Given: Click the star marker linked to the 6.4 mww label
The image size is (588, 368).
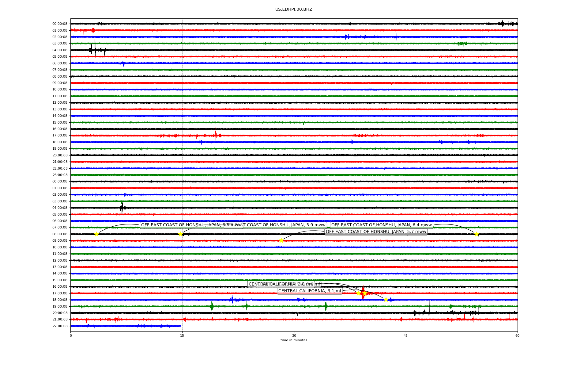Looking at the screenshot, I should (x=477, y=234).
